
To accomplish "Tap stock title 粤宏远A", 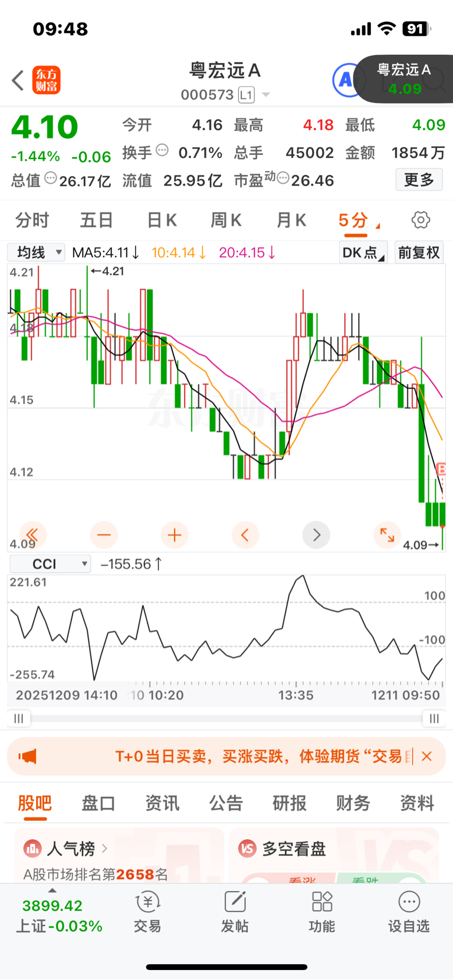I will pos(225,71).
